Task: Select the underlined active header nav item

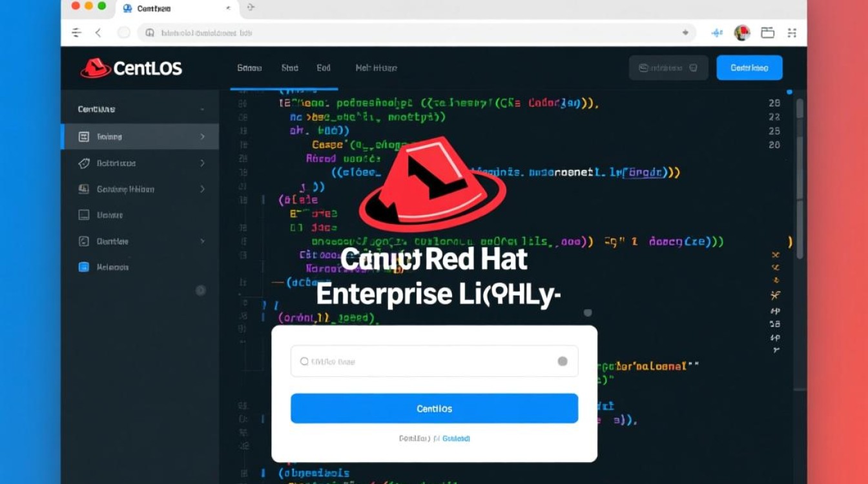Action: (x=249, y=68)
